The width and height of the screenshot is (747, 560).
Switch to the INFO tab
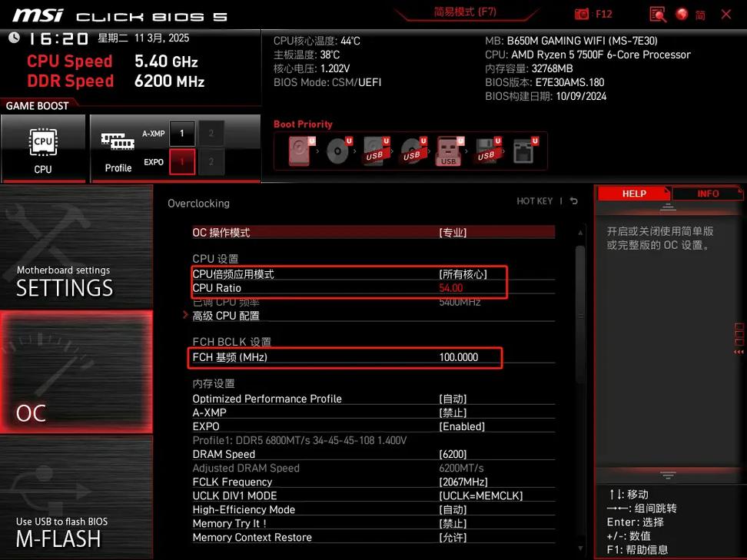pyautogui.click(x=706, y=193)
